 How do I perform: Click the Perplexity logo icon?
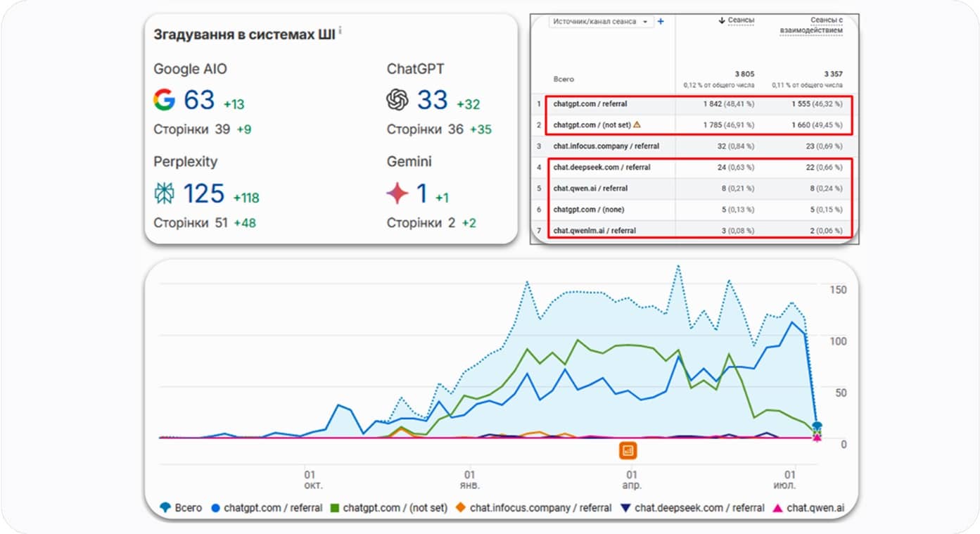coord(164,193)
